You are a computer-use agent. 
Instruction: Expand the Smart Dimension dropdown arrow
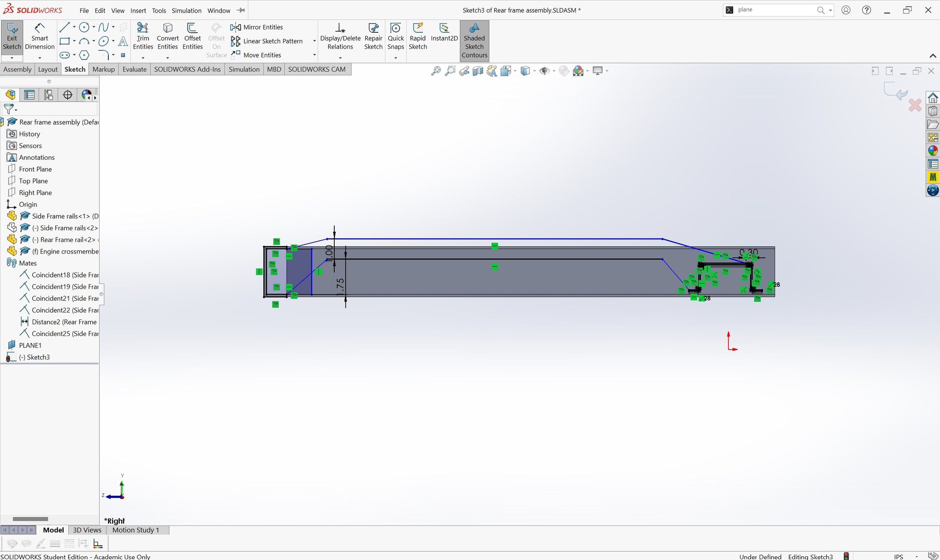[39, 58]
